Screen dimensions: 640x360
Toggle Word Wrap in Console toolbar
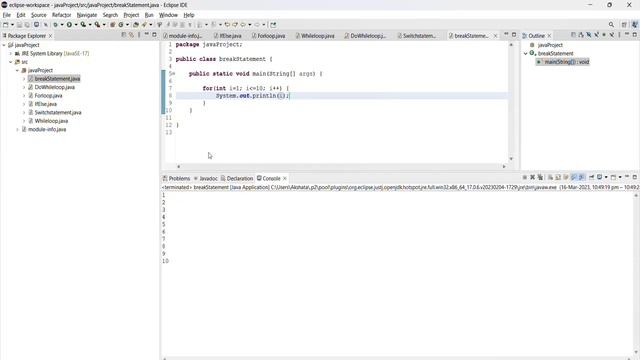point(566,177)
